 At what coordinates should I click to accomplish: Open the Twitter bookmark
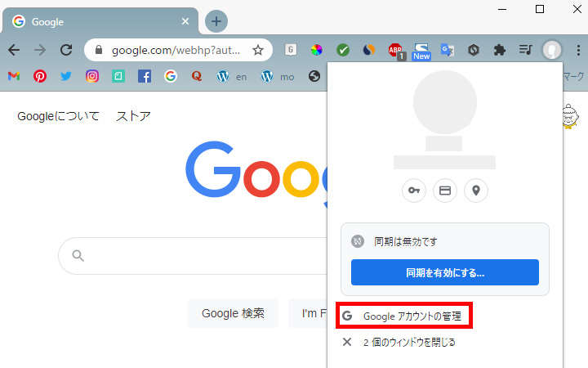(66, 76)
